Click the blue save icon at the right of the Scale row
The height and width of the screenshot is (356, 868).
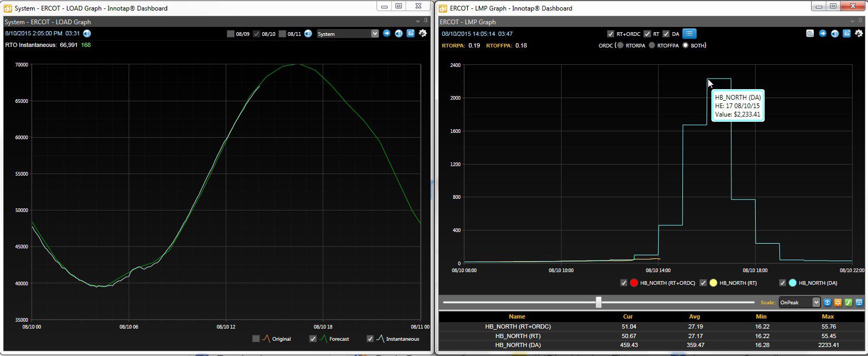pyautogui.click(x=859, y=302)
